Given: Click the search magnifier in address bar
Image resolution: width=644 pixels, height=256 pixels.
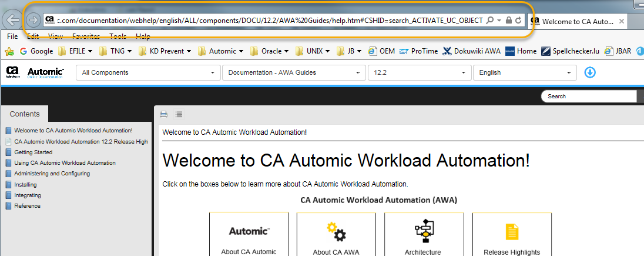Looking at the screenshot, I should point(489,20).
